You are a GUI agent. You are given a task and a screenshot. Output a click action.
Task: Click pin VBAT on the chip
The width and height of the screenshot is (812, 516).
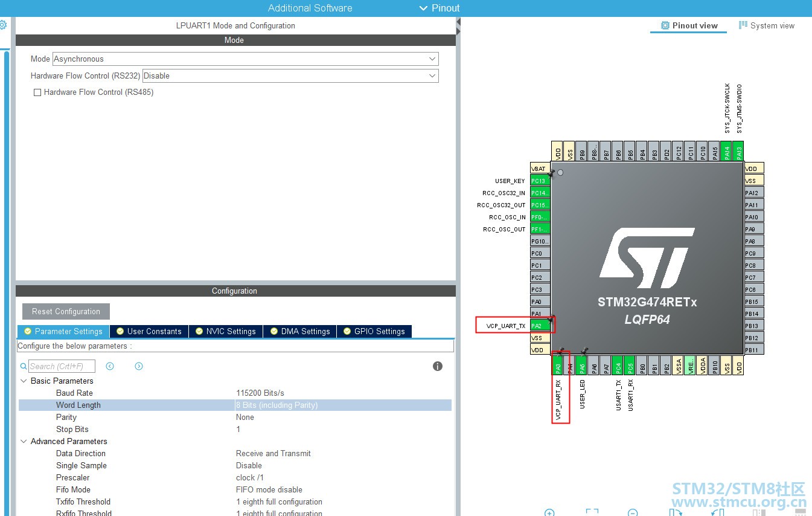540,169
